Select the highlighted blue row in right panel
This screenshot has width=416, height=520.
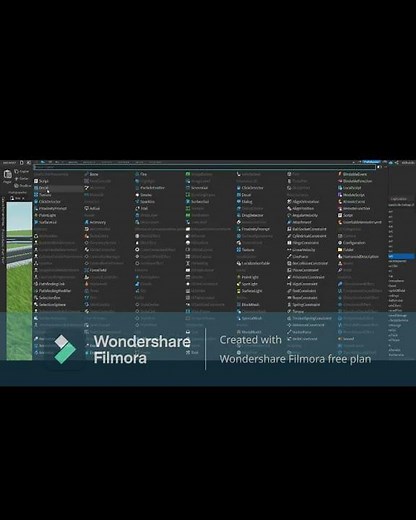pos(401,256)
